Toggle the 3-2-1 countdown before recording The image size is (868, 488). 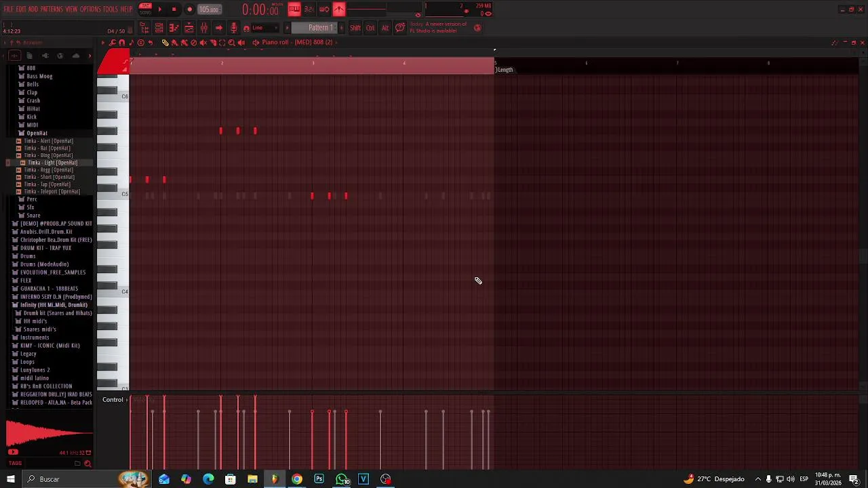tap(309, 9)
